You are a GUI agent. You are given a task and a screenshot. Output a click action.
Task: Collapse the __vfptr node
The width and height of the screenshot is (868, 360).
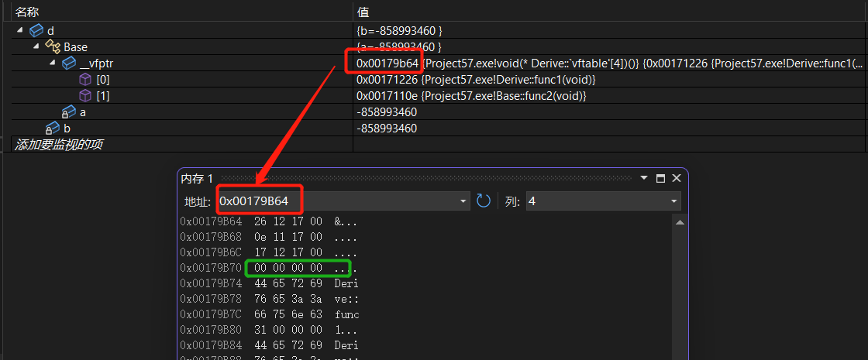point(53,63)
